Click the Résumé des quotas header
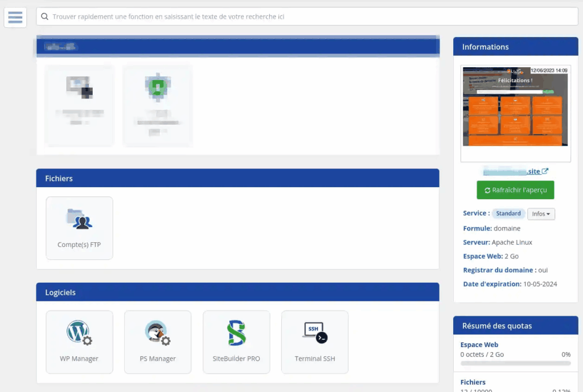583x392 pixels. 516,326
